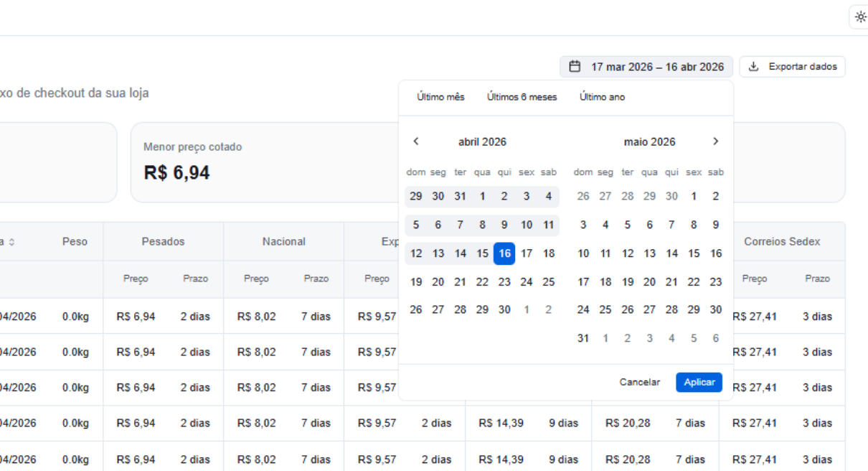
Task: Click Exportar dados button
Action: pyautogui.click(x=793, y=67)
